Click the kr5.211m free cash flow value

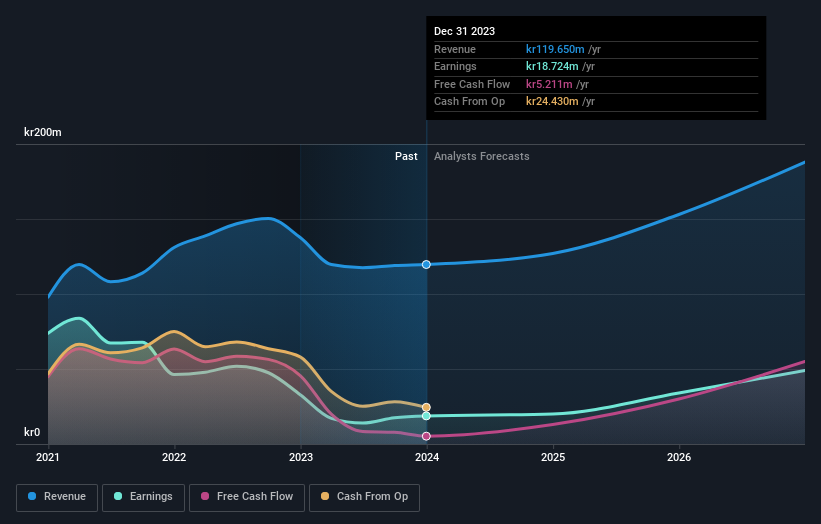tap(549, 84)
